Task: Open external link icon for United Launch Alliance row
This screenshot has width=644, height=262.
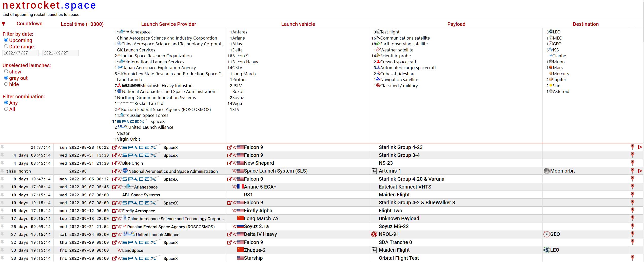Action: click(x=114, y=235)
